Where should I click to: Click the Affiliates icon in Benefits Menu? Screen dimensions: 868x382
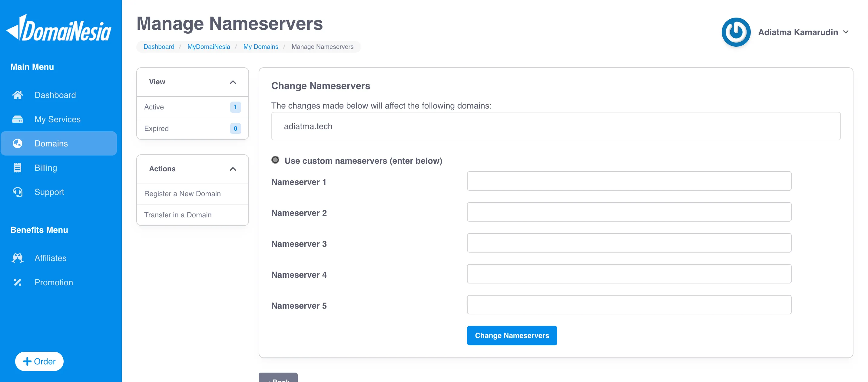click(x=18, y=258)
